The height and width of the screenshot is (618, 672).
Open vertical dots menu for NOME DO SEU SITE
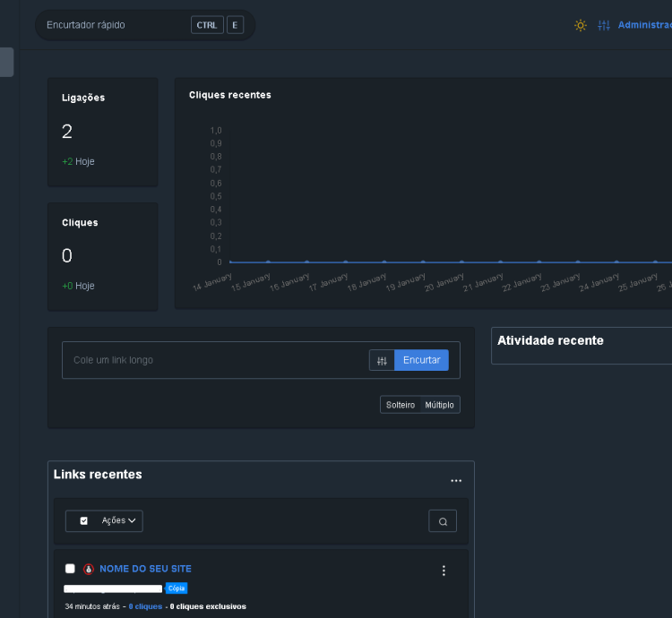pos(444,571)
